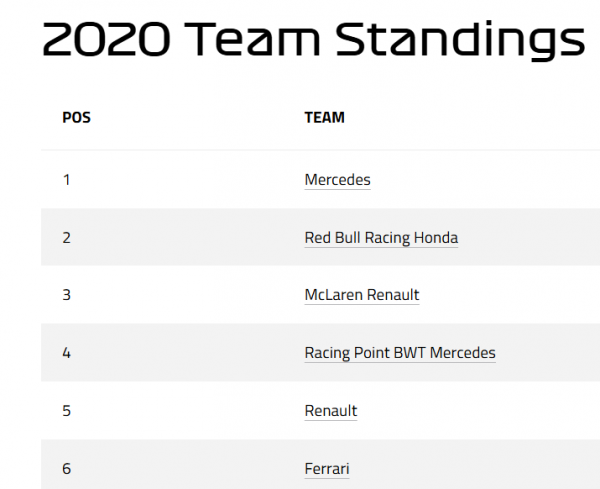The image size is (600, 489).
Task: Click the POS column header
Action: click(x=77, y=117)
